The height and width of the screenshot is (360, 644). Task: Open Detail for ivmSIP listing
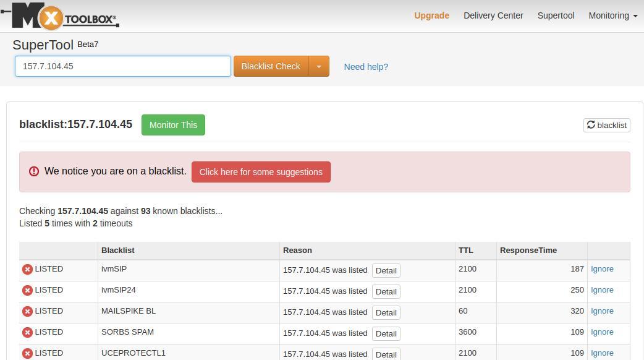tap(386, 270)
